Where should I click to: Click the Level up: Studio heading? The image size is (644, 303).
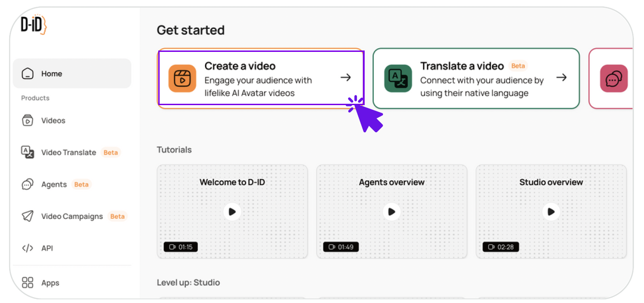point(189,282)
